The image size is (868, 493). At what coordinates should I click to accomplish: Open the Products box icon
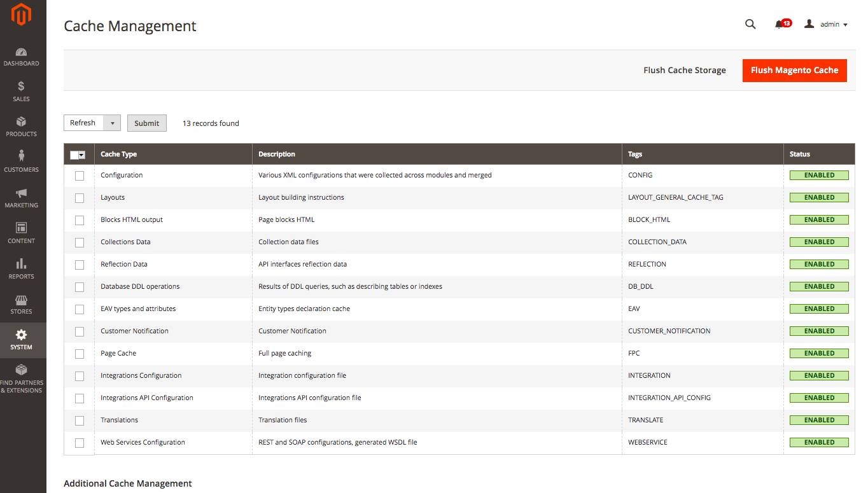[21, 122]
